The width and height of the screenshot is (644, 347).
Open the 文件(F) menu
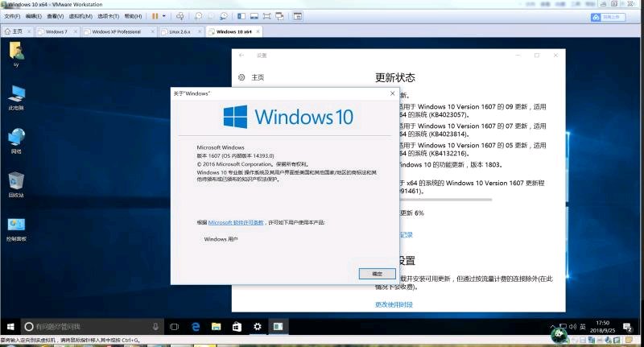(x=12, y=16)
